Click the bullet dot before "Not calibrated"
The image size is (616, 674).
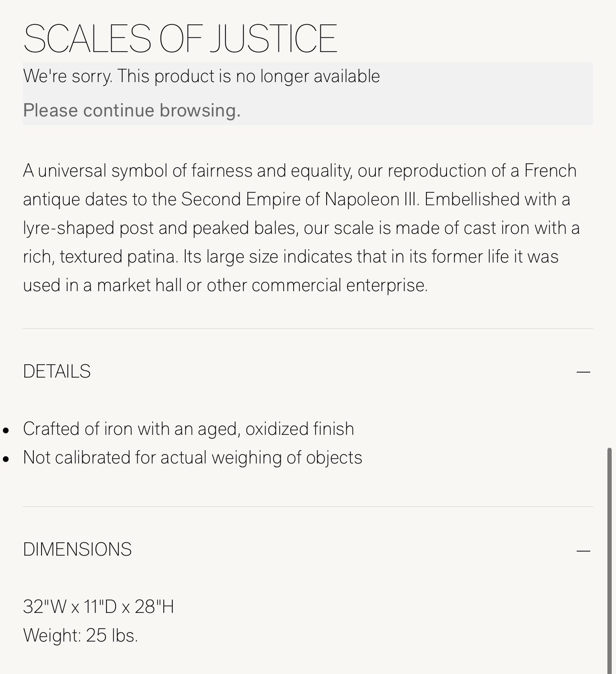(x=6, y=459)
